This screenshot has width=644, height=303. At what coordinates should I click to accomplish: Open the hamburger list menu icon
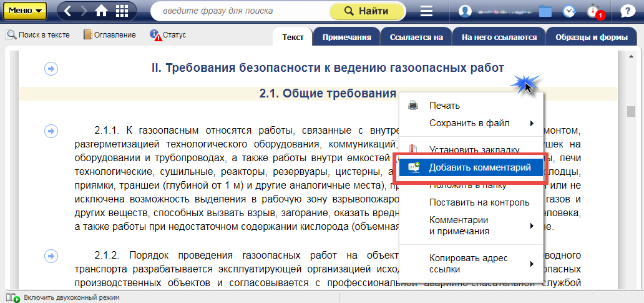[x=427, y=11]
